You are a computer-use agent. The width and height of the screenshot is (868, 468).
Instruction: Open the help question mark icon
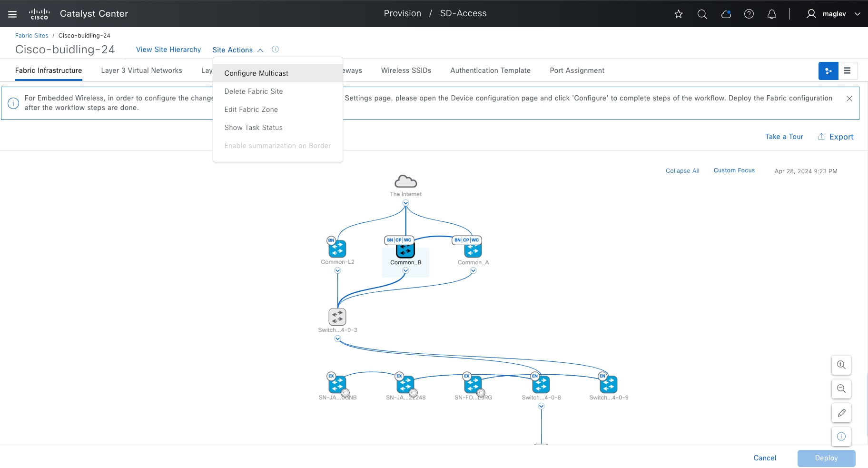click(749, 14)
